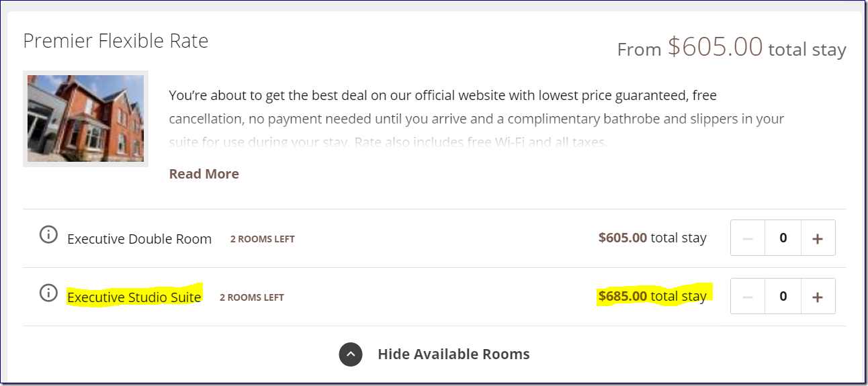868x386 pixels.
Task: Open the hotel building thumbnail photo
Action: click(85, 118)
